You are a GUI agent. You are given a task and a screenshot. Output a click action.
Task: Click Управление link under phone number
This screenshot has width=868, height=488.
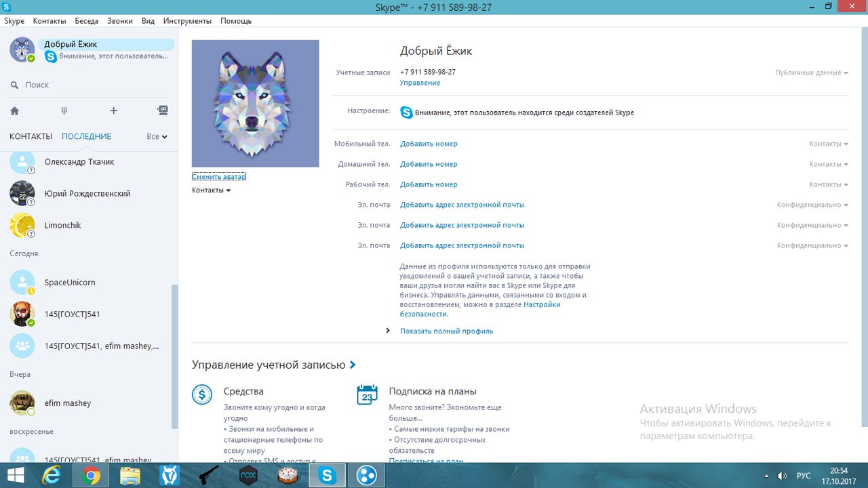coord(420,83)
